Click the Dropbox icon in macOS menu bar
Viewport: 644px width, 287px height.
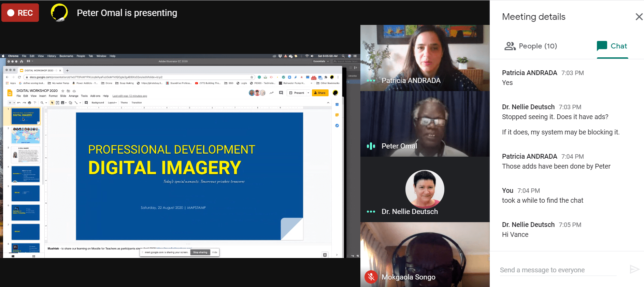click(280, 56)
